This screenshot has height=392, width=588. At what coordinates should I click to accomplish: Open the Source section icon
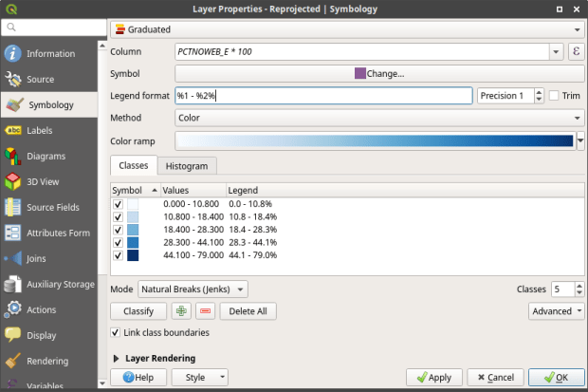pos(12,79)
